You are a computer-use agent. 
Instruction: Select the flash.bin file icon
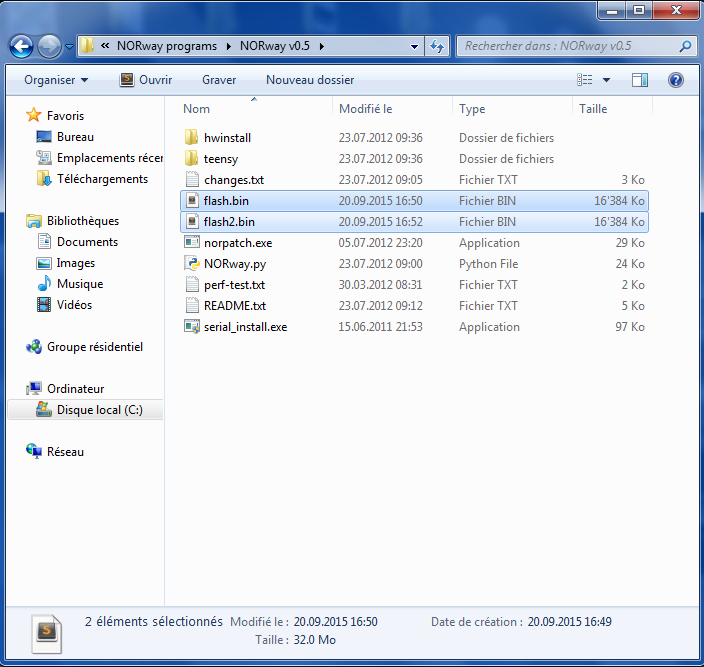click(x=192, y=200)
